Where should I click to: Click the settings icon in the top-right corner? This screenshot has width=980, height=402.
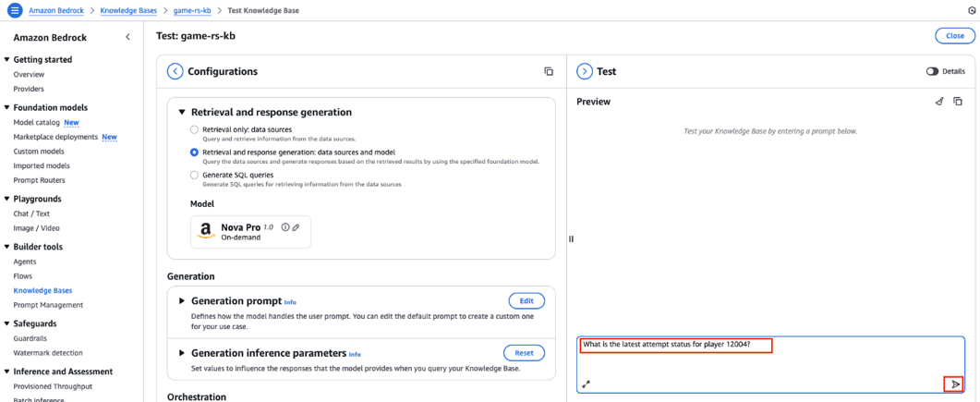[x=972, y=11]
